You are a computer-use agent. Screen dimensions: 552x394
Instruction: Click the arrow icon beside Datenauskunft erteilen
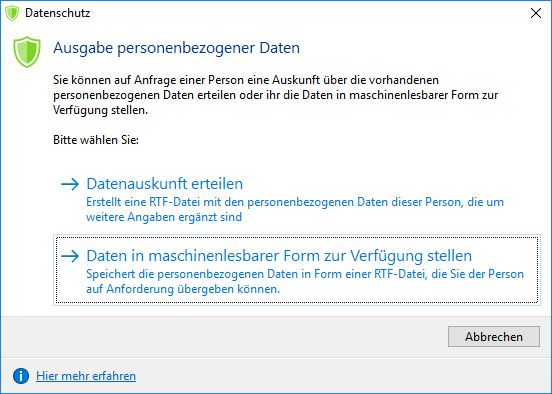(x=70, y=184)
